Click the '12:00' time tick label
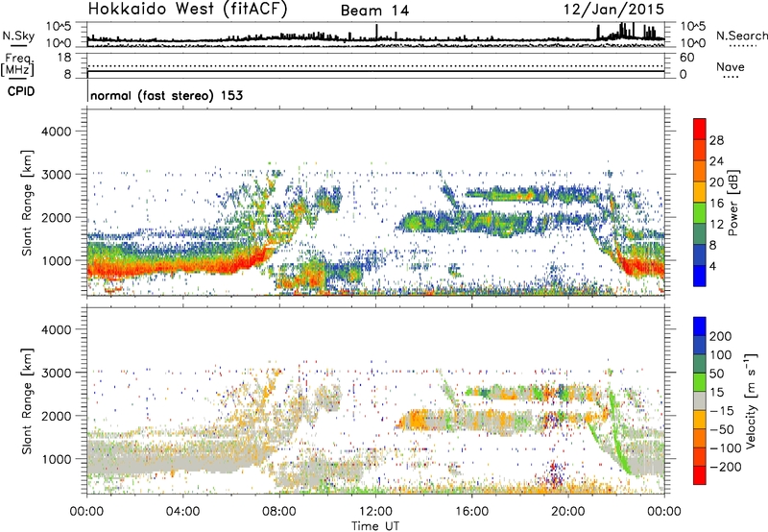 tap(375, 512)
